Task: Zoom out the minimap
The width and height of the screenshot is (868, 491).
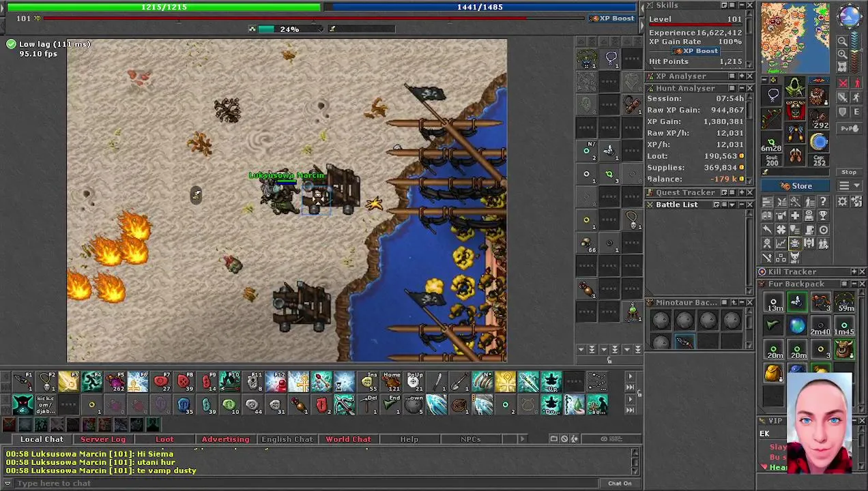Action: 843,42
